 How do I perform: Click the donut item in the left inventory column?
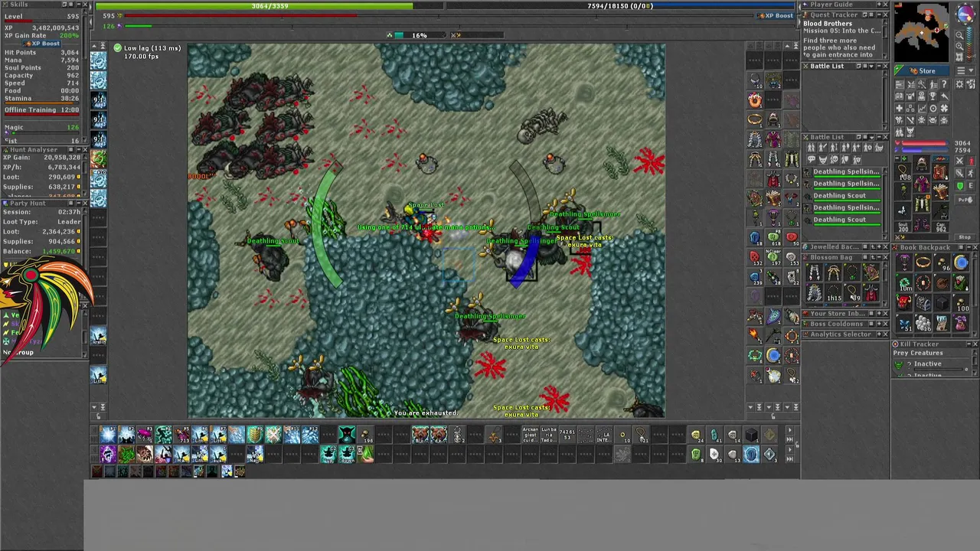coord(754,100)
